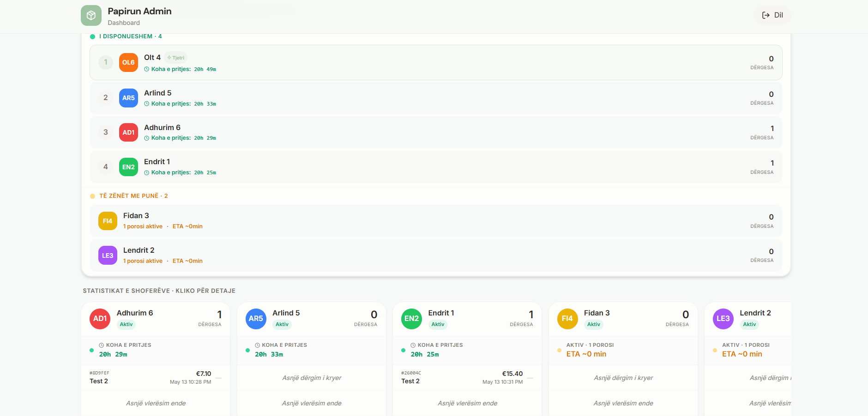Click the EN2 avatar on Endrit 1 stats card

pyautogui.click(x=412, y=319)
